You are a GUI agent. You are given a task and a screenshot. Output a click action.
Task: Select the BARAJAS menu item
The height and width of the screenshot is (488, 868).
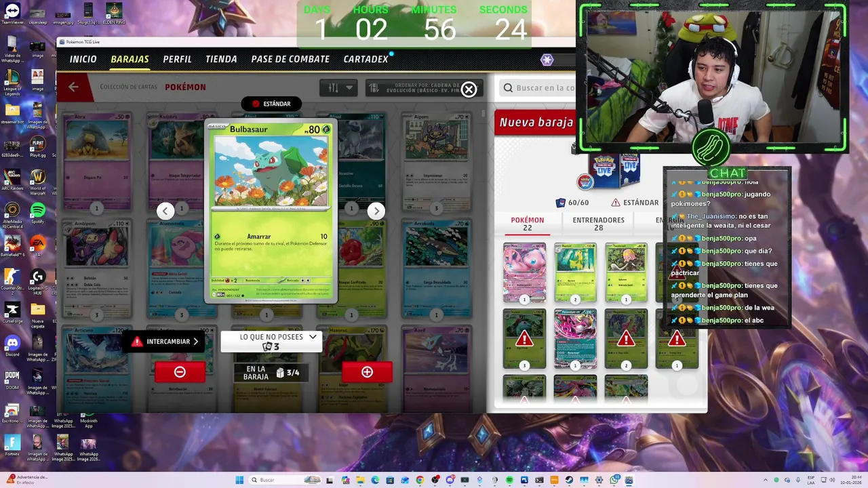pyautogui.click(x=130, y=59)
